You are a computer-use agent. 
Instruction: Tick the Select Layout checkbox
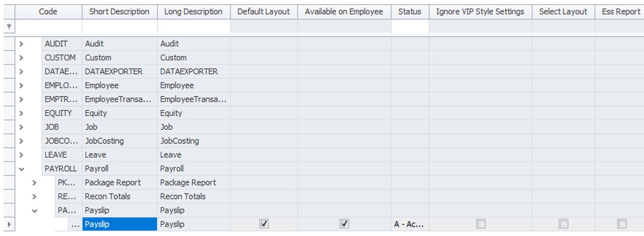tap(563, 224)
